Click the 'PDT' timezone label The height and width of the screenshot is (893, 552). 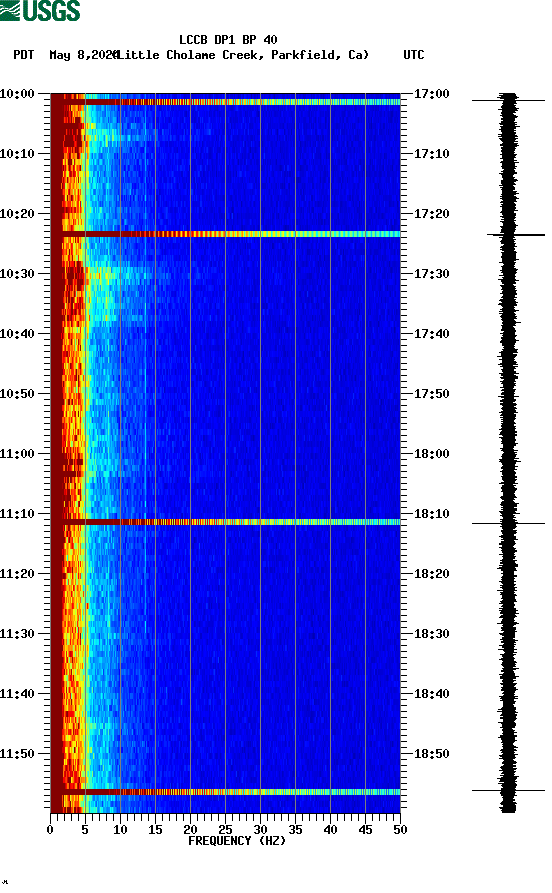tap(24, 55)
